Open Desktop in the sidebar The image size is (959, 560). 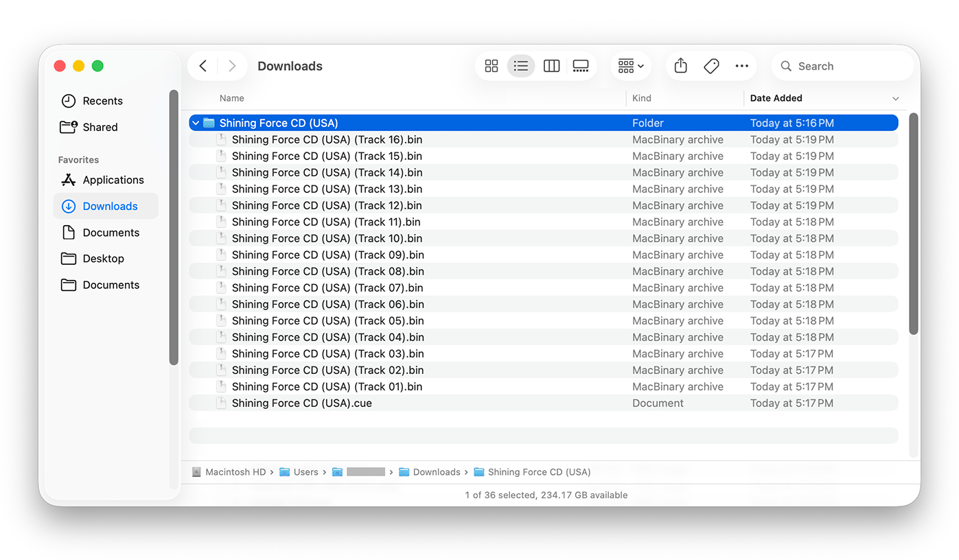(106, 259)
